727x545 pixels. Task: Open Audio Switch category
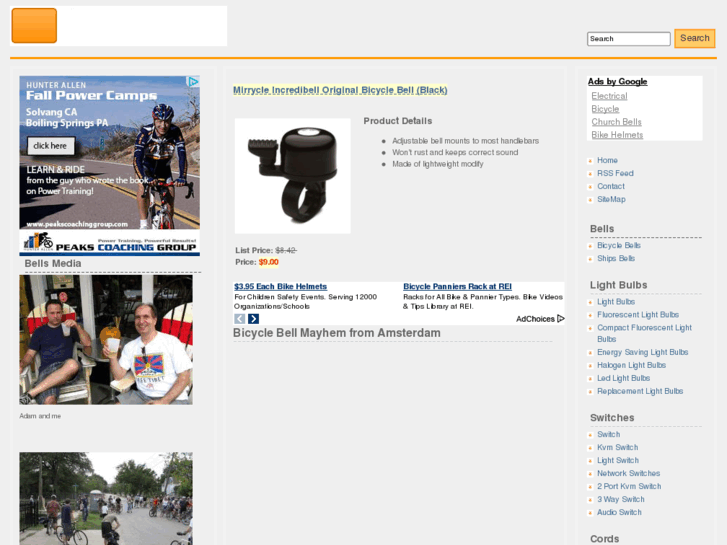[x=619, y=513]
